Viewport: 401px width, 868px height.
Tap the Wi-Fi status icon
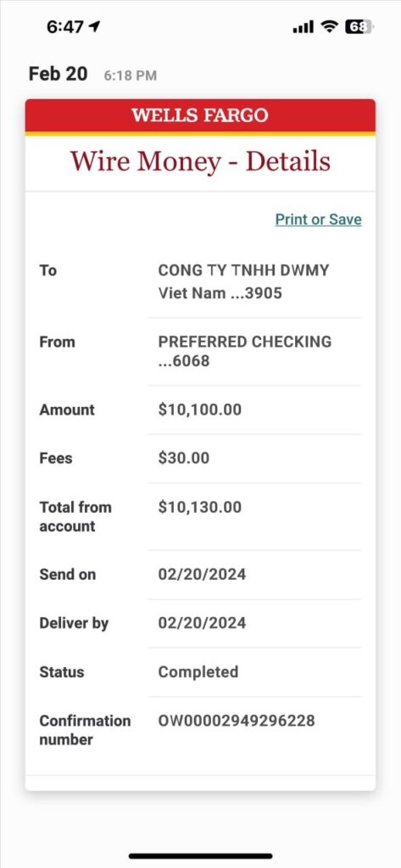pos(330,26)
